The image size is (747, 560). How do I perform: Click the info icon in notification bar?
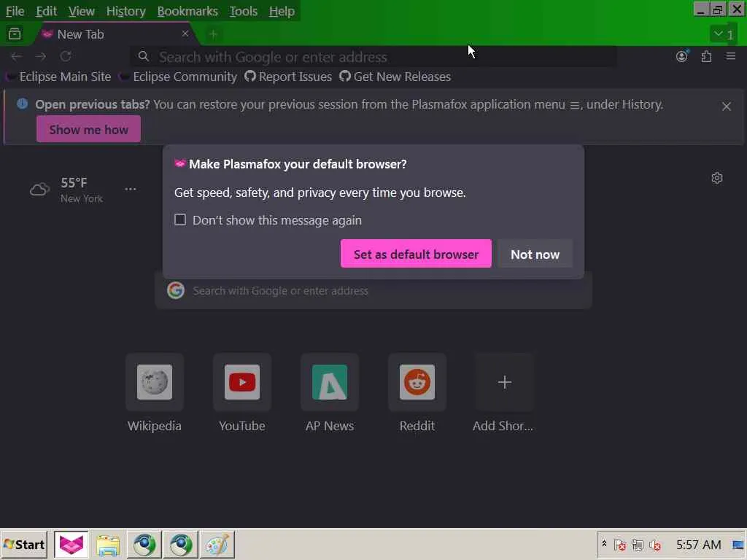(23, 104)
